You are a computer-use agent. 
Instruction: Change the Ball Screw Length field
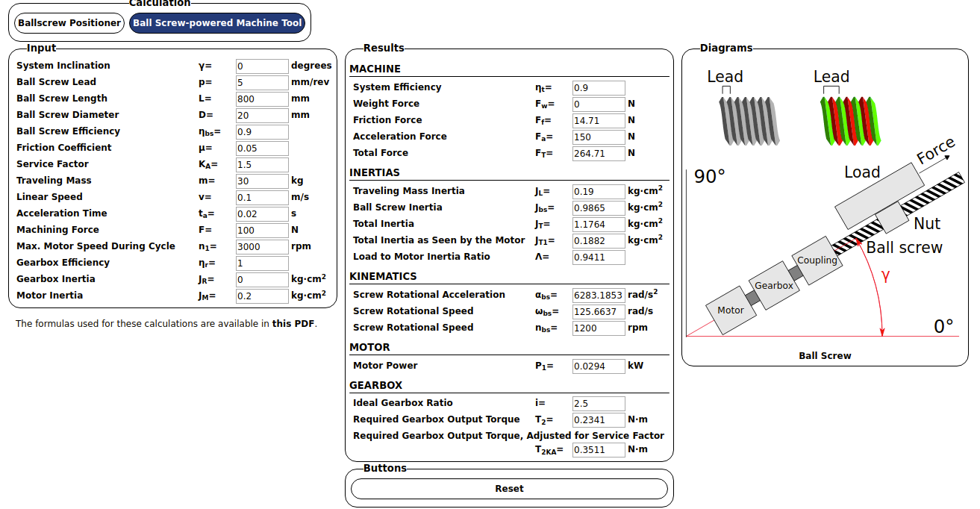(262, 99)
